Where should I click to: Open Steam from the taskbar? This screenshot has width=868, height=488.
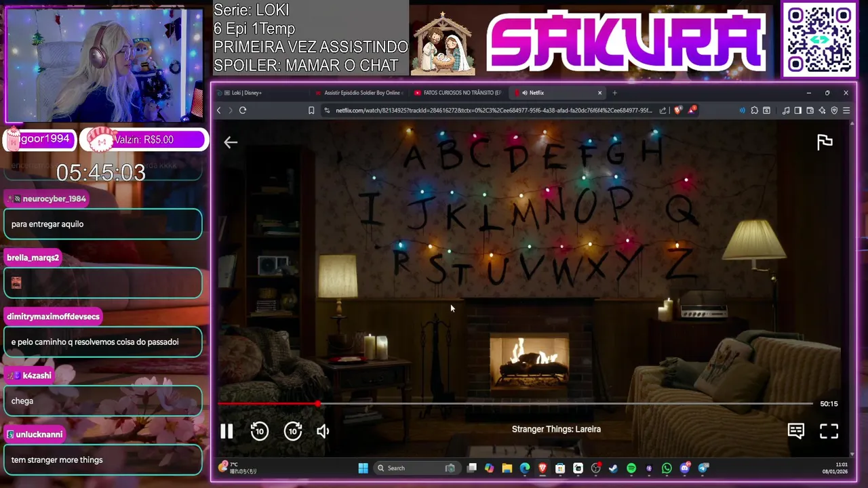point(613,468)
